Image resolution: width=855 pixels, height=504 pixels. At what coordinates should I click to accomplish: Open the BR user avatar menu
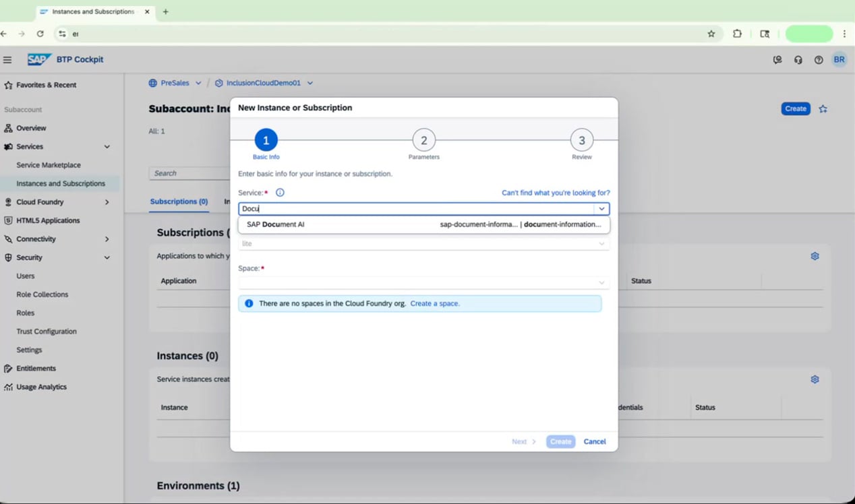click(x=839, y=60)
